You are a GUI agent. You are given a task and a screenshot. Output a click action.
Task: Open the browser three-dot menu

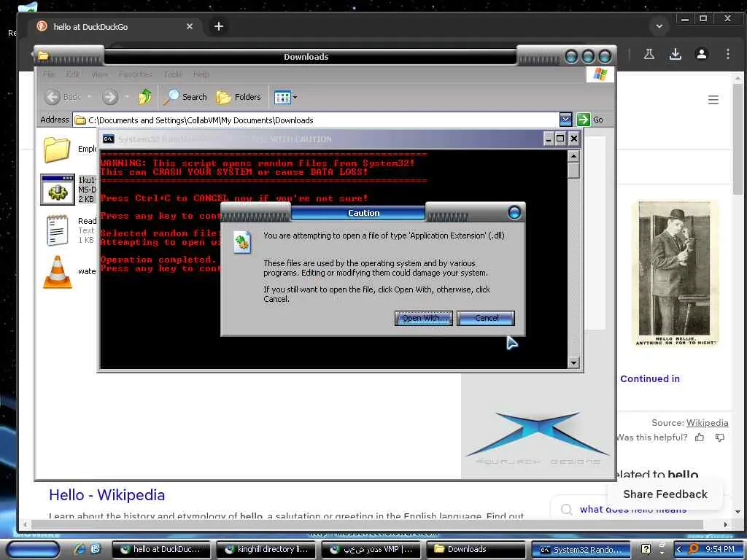(727, 54)
